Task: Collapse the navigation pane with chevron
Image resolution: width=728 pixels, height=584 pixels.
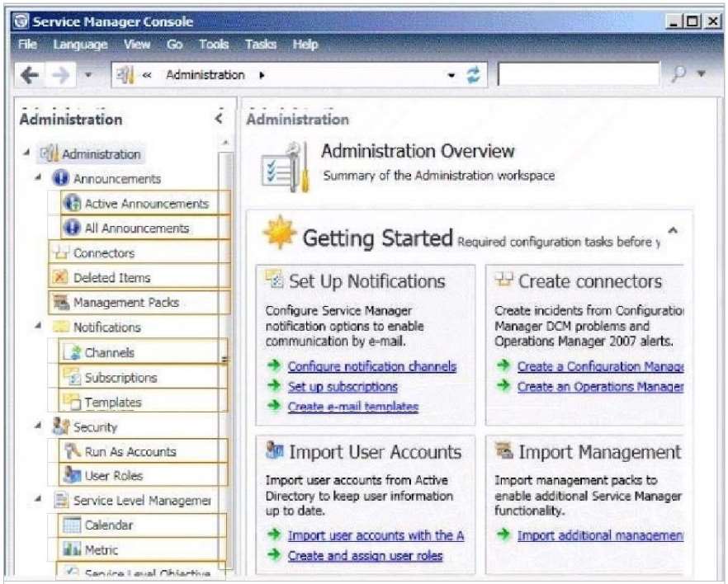Action: tap(220, 119)
